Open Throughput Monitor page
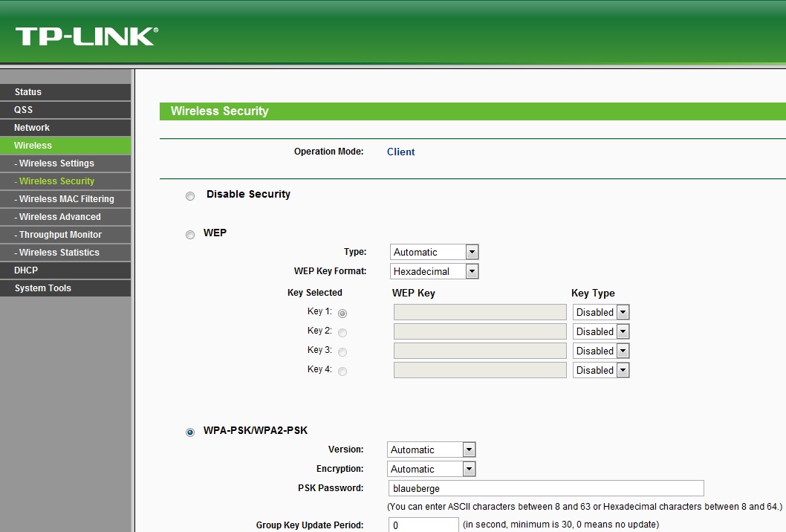 tap(65, 235)
